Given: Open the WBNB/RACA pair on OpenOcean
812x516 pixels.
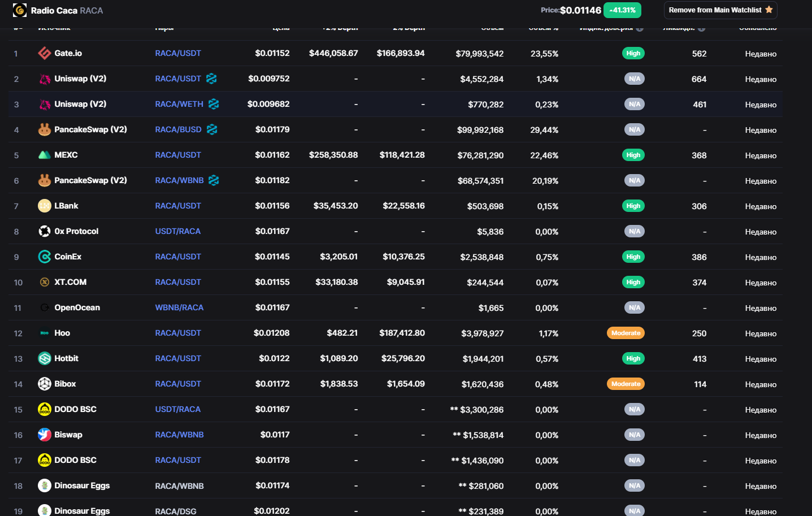Looking at the screenshot, I should point(179,307).
